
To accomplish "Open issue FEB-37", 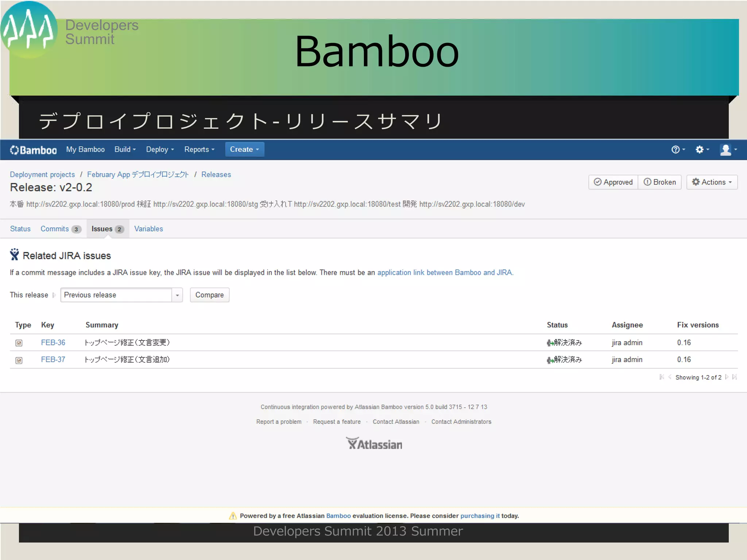I will point(53,359).
